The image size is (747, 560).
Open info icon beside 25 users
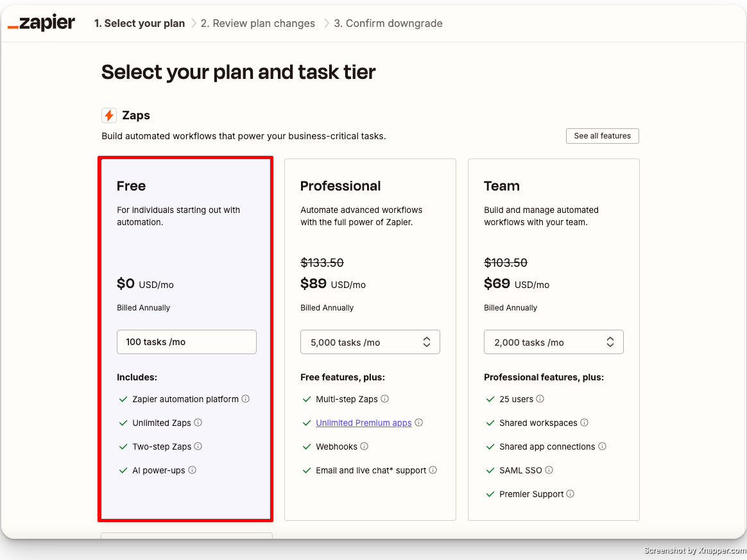(540, 398)
